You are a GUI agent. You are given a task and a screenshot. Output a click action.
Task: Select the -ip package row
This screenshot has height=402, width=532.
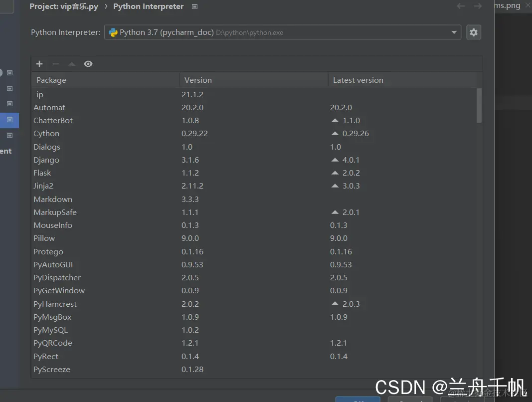tap(254, 94)
